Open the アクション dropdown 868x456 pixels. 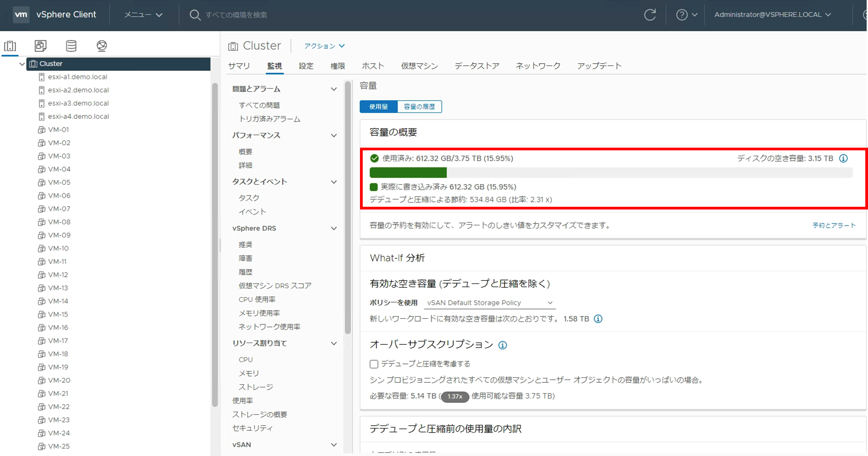324,46
